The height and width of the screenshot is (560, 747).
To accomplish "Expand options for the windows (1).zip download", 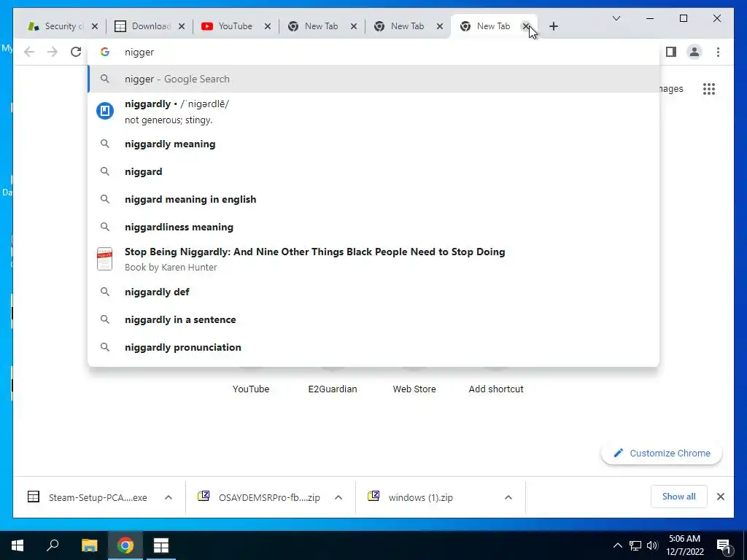I will (508, 497).
